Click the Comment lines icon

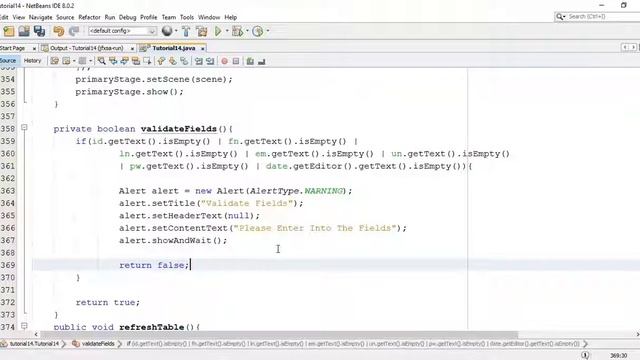click(250, 61)
